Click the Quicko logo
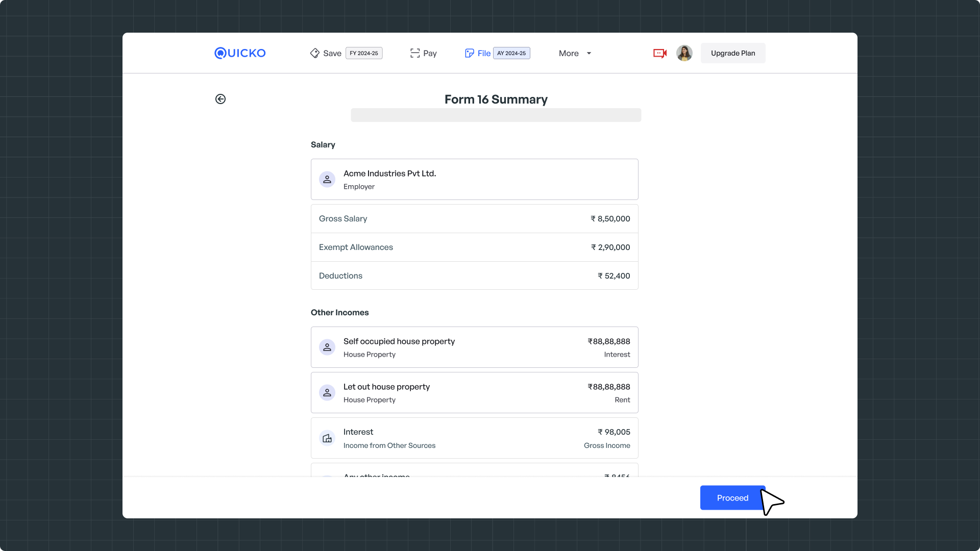The height and width of the screenshot is (551, 980). click(x=240, y=53)
